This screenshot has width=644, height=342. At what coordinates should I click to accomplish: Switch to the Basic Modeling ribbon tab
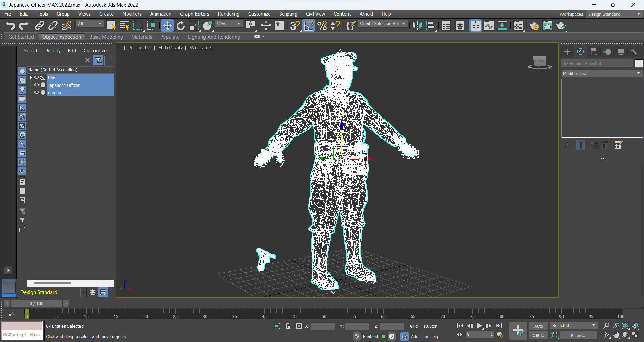pos(106,37)
